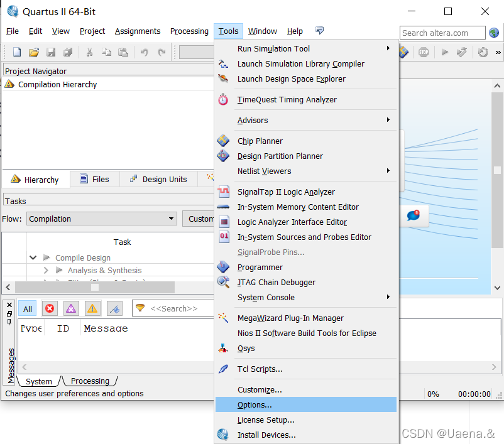Show error messages with red X filter
This screenshot has height=444, width=504.
(x=50, y=309)
